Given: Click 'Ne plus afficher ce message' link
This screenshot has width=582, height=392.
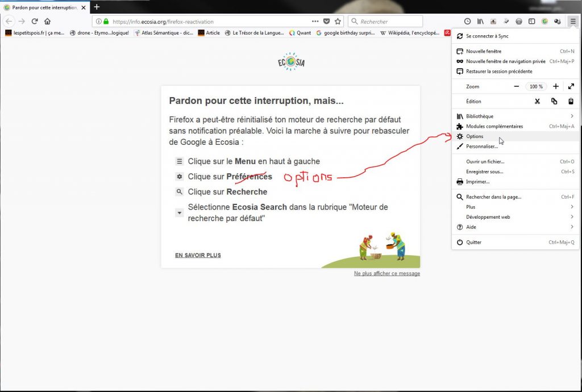Looking at the screenshot, I should [x=386, y=273].
